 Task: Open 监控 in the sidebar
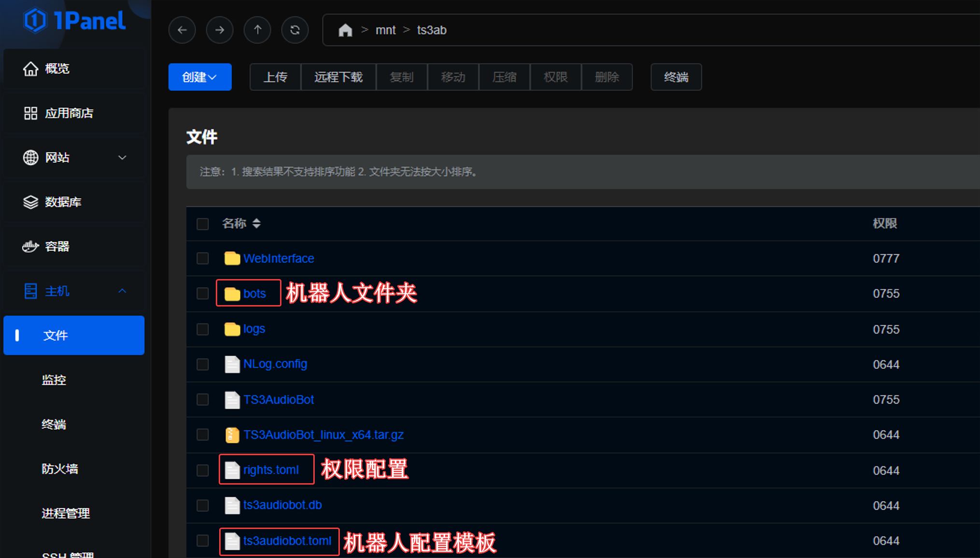(x=54, y=380)
